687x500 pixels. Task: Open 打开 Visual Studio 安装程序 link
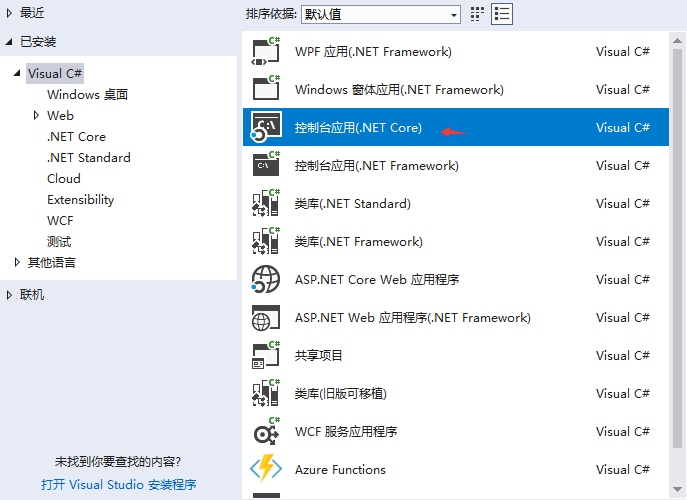pyautogui.click(x=119, y=485)
